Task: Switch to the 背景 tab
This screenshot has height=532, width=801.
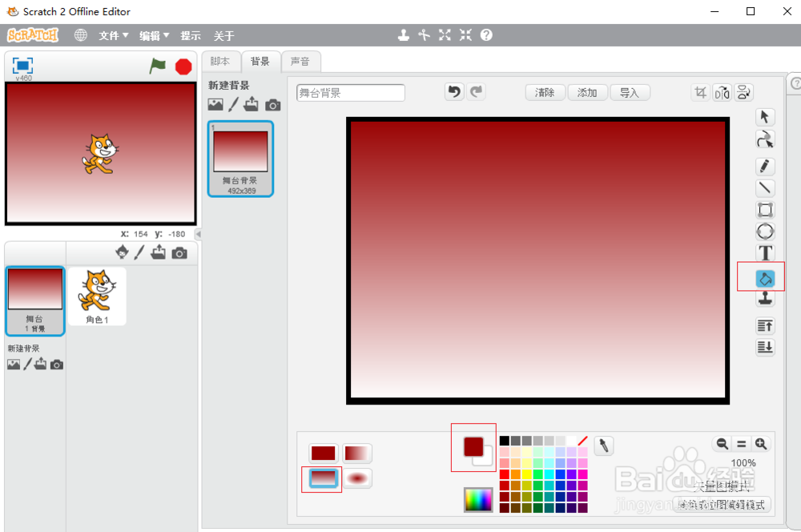Action: click(x=260, y=62)
